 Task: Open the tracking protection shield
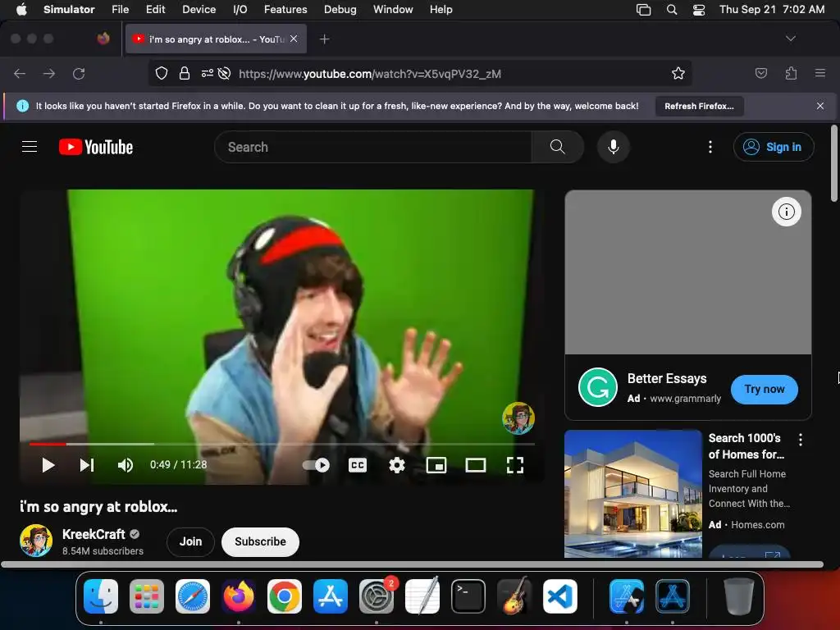pyautogui.click(x=162, y=73)
